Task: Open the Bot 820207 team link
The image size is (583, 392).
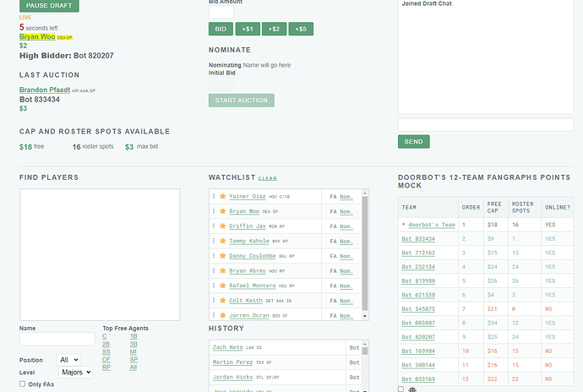Action: [418, 337]
